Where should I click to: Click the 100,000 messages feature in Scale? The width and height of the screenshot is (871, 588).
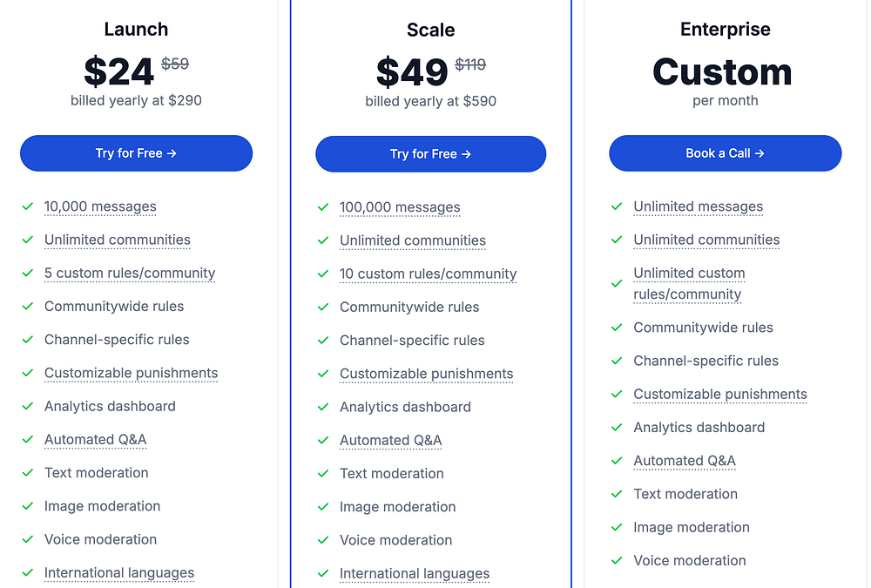(400, 207)
